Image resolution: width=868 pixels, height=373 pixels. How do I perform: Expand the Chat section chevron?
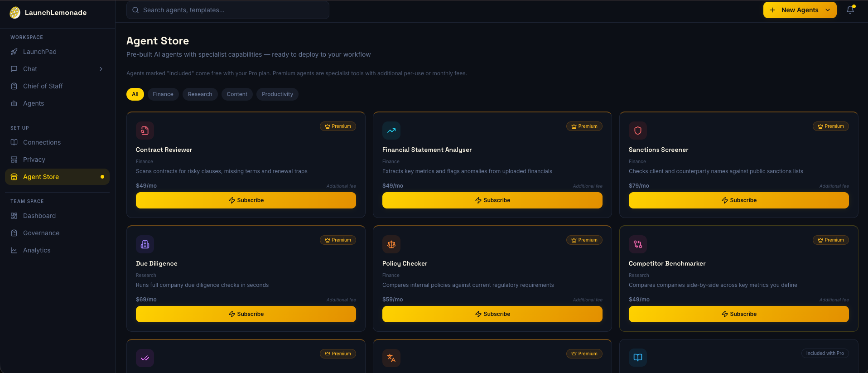click(x=101, y=68)
